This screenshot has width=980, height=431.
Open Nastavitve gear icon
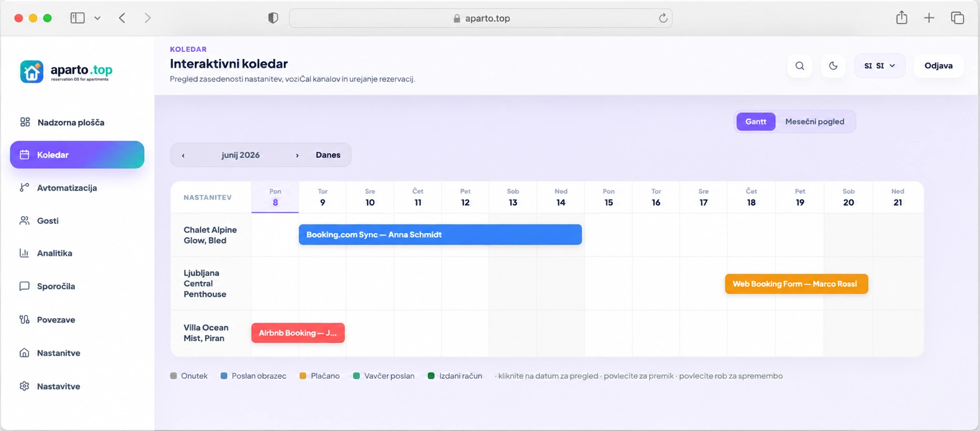pyautogui.click(x=24, y=386)
